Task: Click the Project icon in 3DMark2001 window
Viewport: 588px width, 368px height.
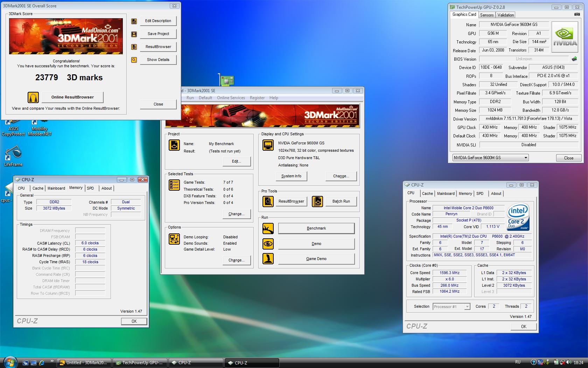Action: click(x=174, y=145)
